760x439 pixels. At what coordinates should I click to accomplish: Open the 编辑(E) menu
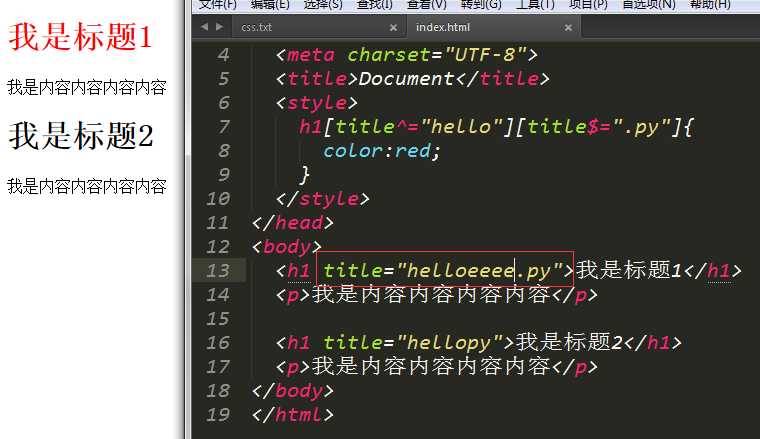270,4
